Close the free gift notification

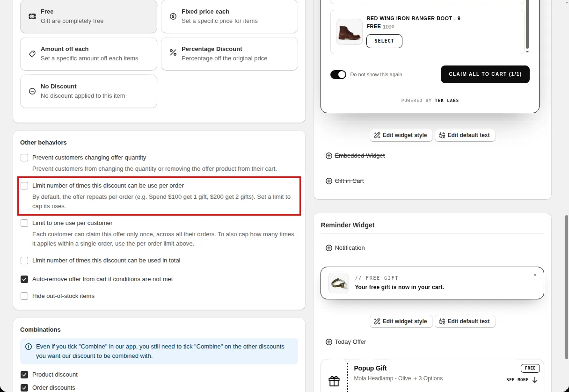pyautogui.click(x=535, y=275)
